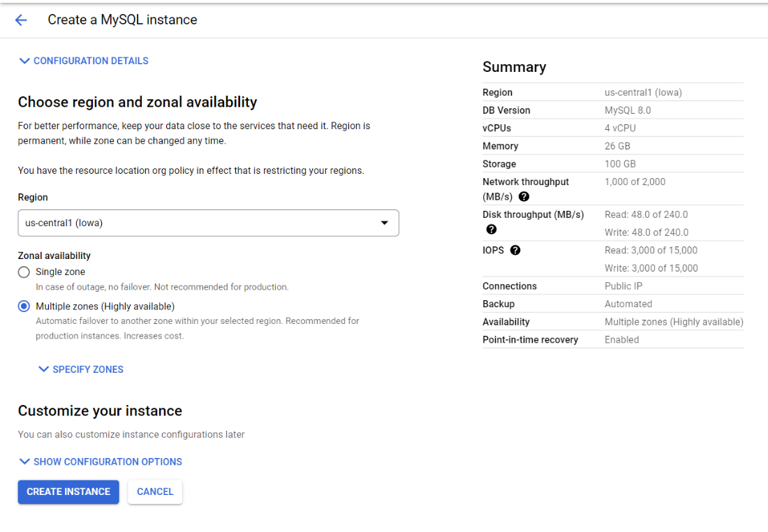Select the Single zone radio button
768x532 pixels.
pos(24,272)
